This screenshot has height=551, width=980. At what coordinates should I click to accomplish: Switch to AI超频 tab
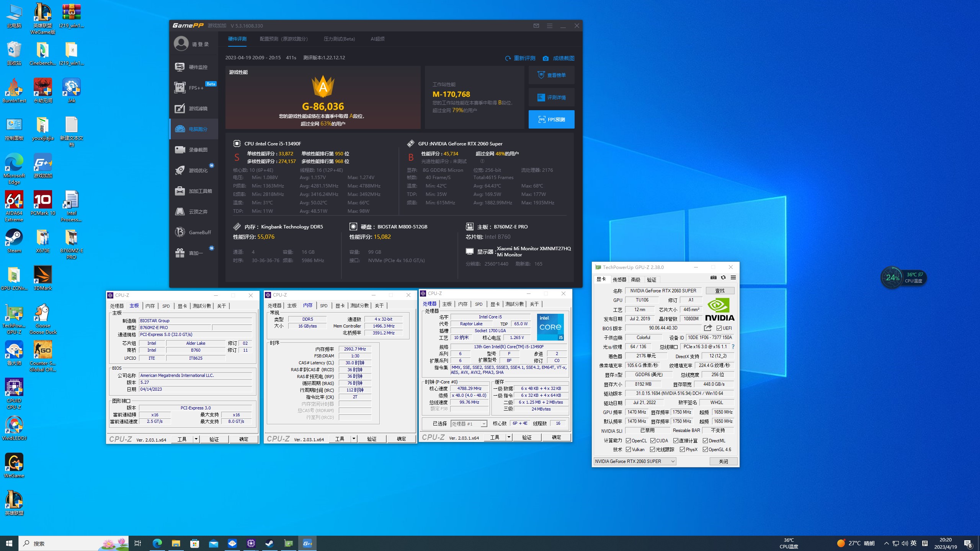point(377,39)
